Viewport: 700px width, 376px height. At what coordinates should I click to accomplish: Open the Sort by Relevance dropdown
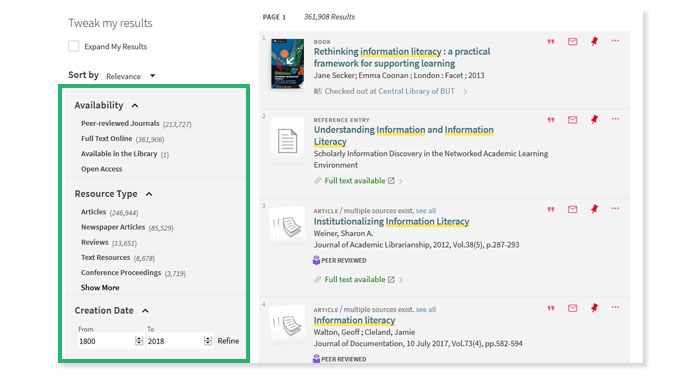(x=131, y=76)
